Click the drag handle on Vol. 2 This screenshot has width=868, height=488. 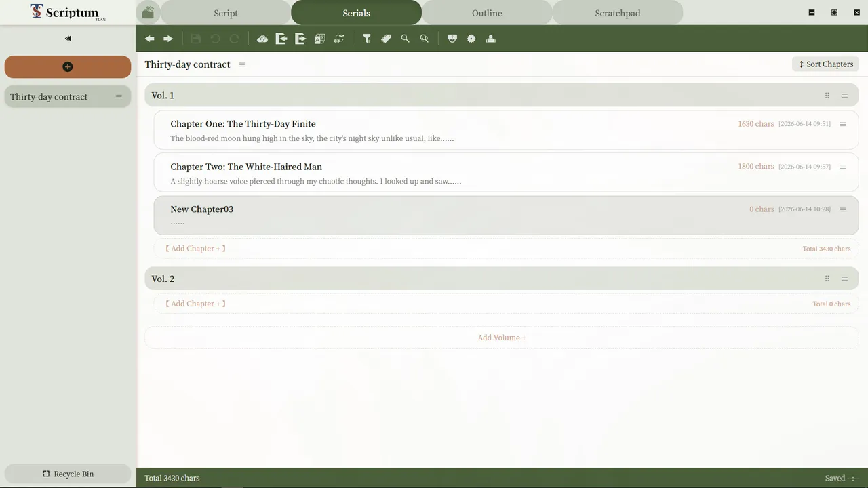tap(827, 279)
